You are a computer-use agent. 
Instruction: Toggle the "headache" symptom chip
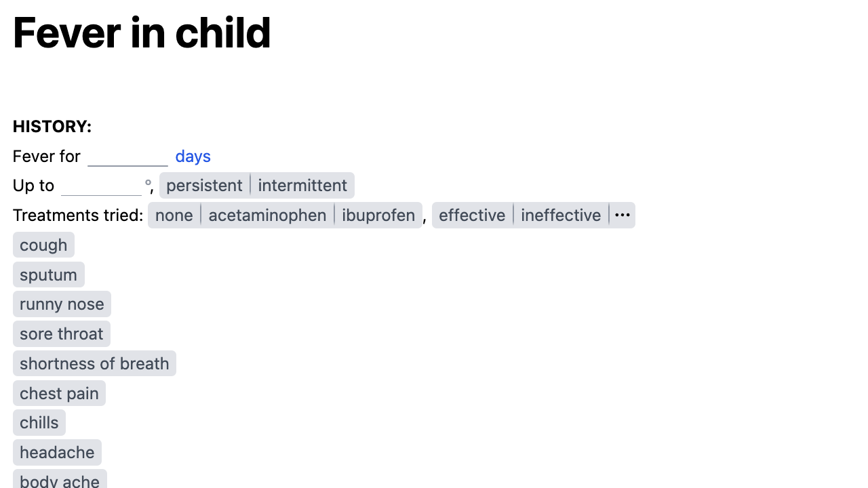point(57,452)
